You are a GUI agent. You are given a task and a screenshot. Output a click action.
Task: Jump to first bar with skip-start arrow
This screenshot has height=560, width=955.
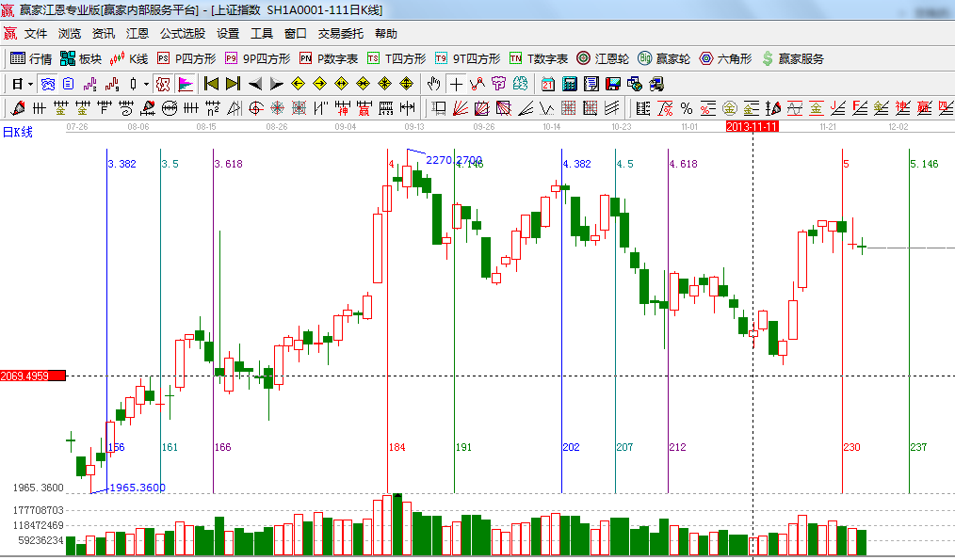pos(211,84)
